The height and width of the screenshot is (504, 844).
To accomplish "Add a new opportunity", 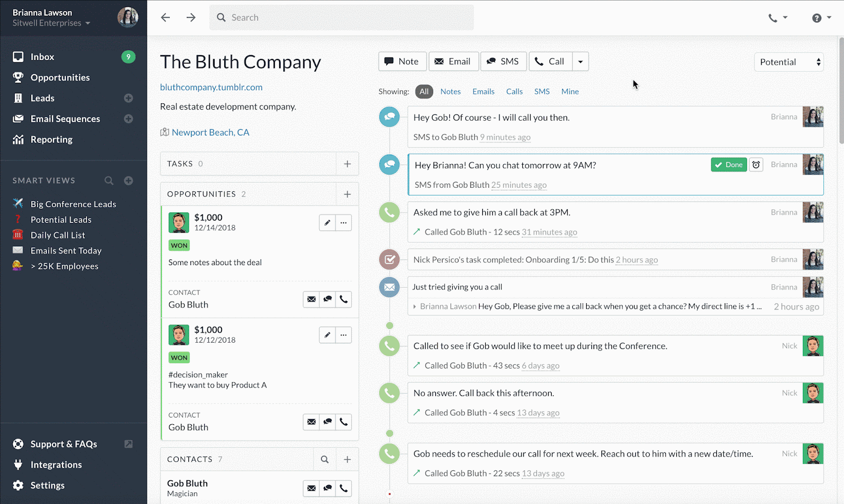I will 347,194.
